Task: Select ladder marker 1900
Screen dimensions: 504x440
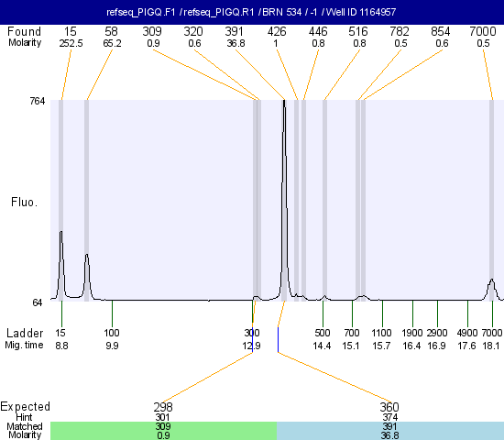Action: tap(412, 333)
